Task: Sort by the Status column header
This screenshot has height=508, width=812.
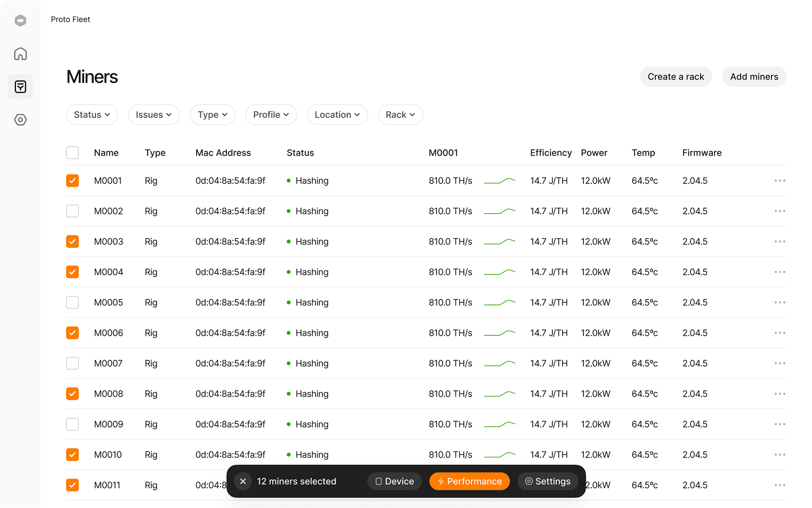Action: [x=301, y=153]
